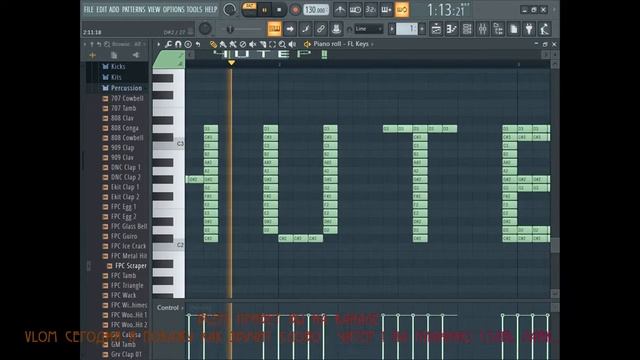Viewport: 640px width, 360px height.
Task: Open the VIEW menu
Action: (x=153, y=9)
